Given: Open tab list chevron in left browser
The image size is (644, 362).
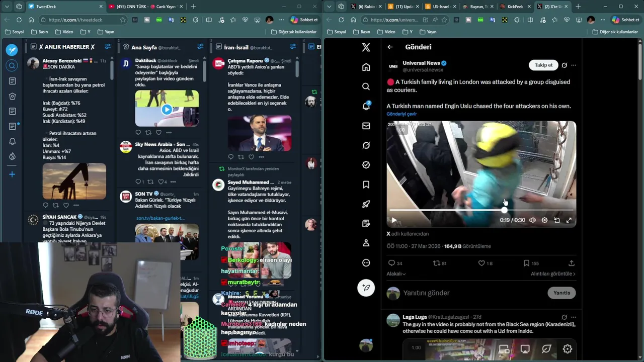Looking at the screenshot, I should coord(8,7).
